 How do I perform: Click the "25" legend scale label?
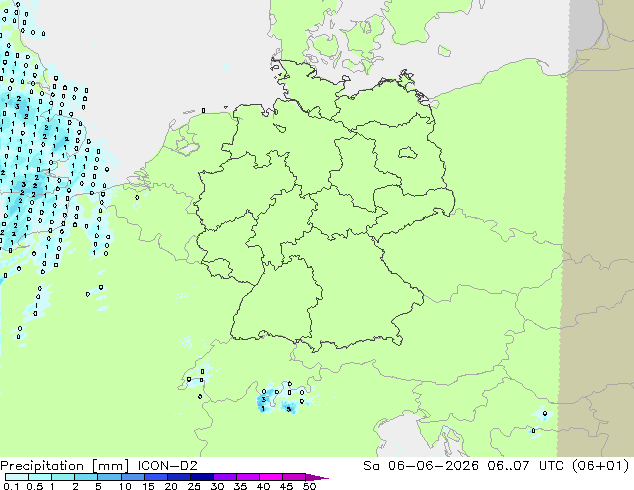(194, 486)
